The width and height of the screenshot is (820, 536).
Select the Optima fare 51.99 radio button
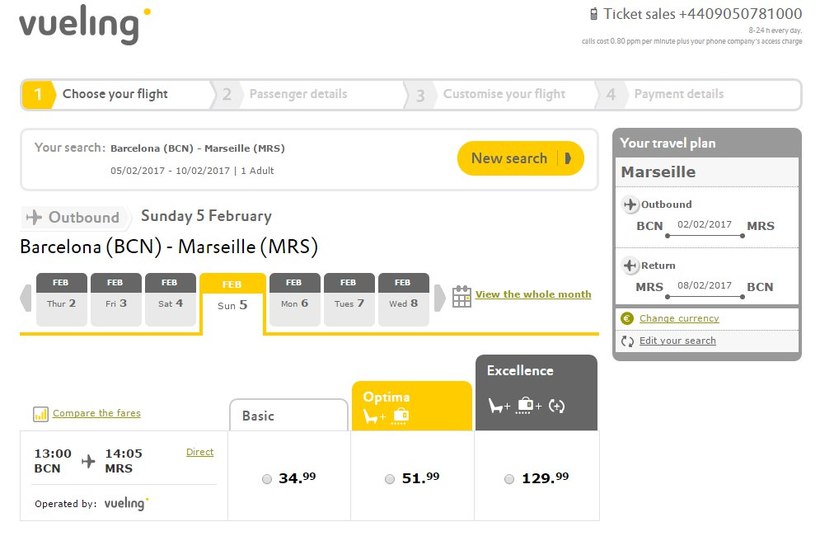coord(389,479)
